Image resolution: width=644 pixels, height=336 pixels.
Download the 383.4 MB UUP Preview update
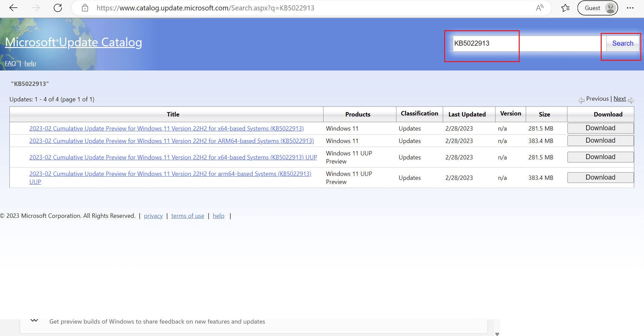(600, 178)
